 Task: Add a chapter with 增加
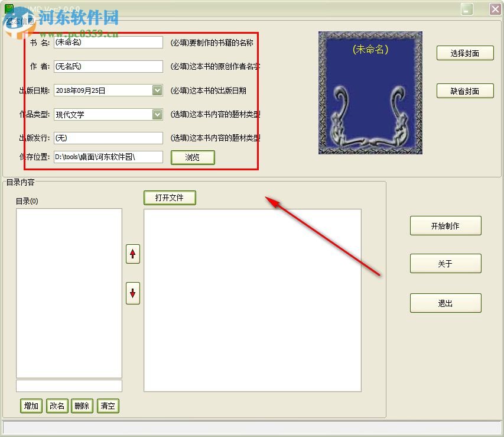click(31, 406)
